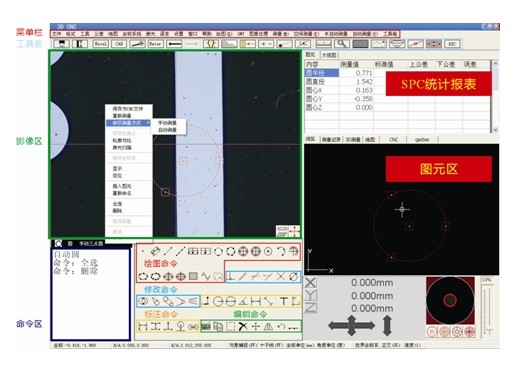Toggle the Z axis lock button
Image resolution: width=513 pixels, height=366 pixels.
[311, 307]
